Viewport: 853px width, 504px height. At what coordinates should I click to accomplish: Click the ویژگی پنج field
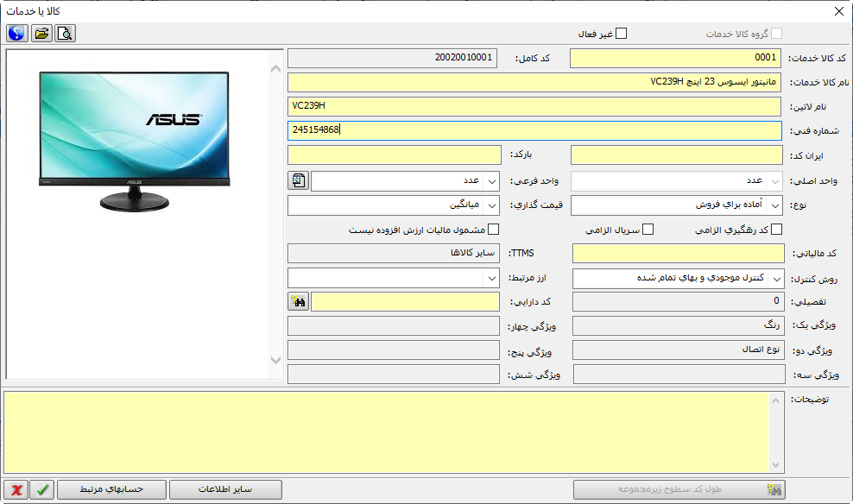pyautogui.click(x=394, y=350)
